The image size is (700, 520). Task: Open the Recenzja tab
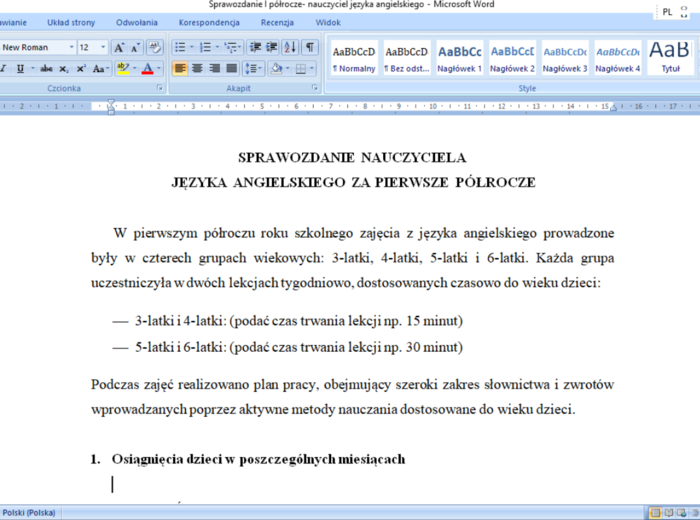[277, 22]
